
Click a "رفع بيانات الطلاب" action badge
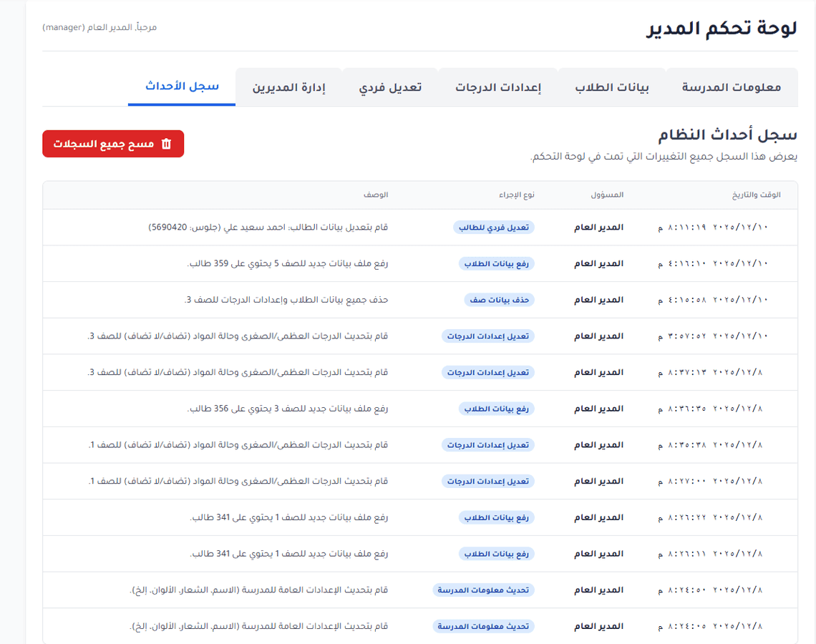[496, 263]
